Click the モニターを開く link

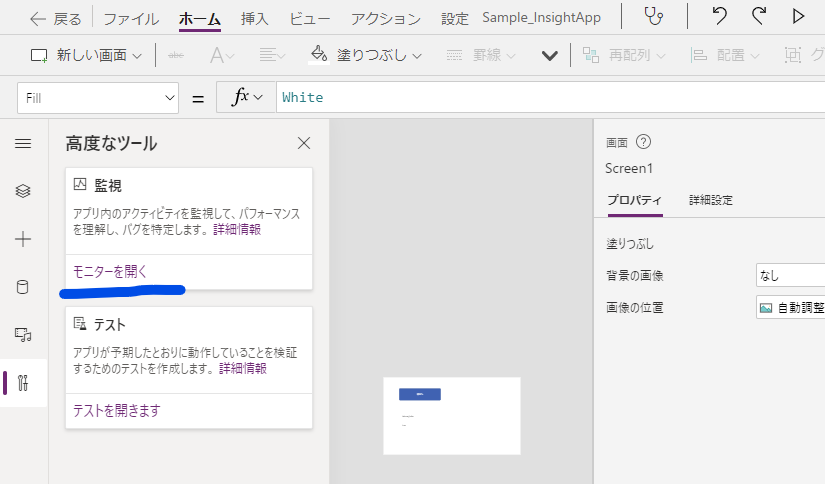[x=110, y=271]
